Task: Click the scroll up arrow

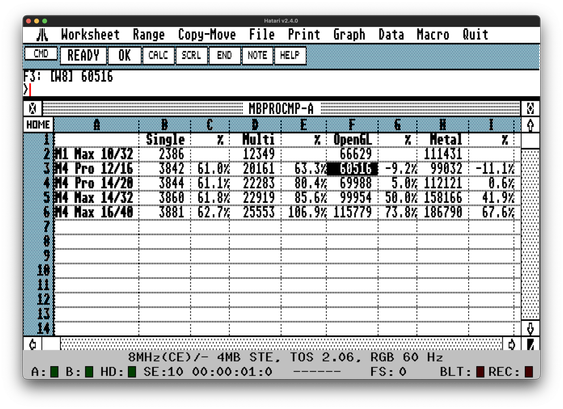Action: tap(530, 125)
